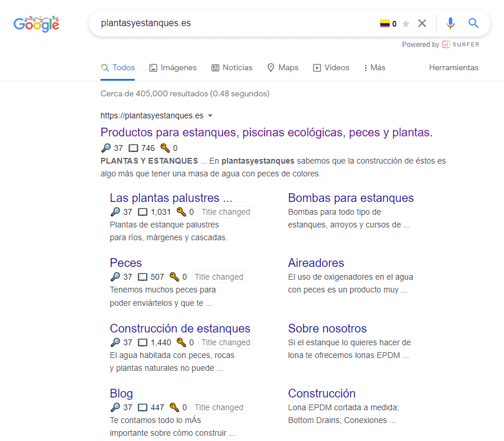Open the Aireadores sitelink
The image size is (504, 441).
click(x=316, y=263)
